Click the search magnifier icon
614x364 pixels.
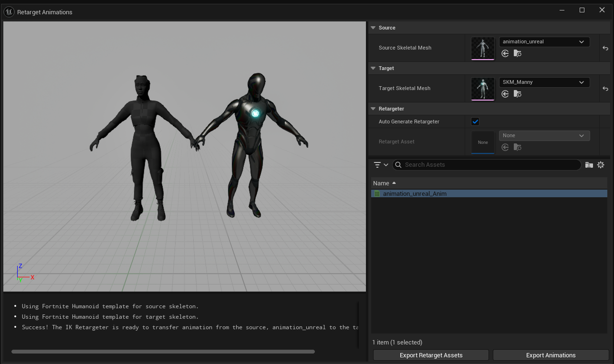coord(398,165)
